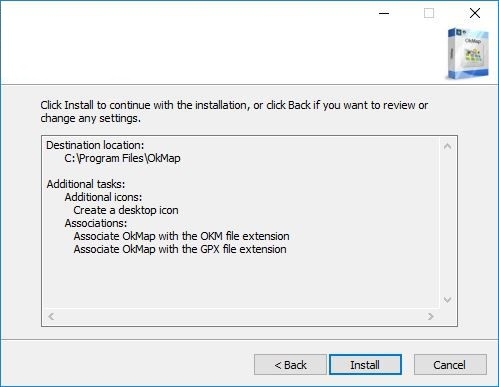This screenshot has width=499, height=387.
Task: Click the Destination location line
Action: click(95, 145)
